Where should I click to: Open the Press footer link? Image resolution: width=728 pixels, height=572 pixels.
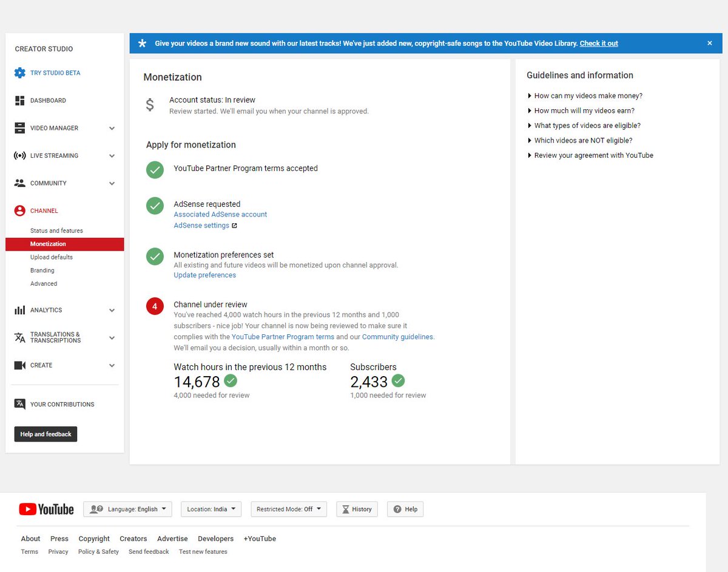pos(59,539)
